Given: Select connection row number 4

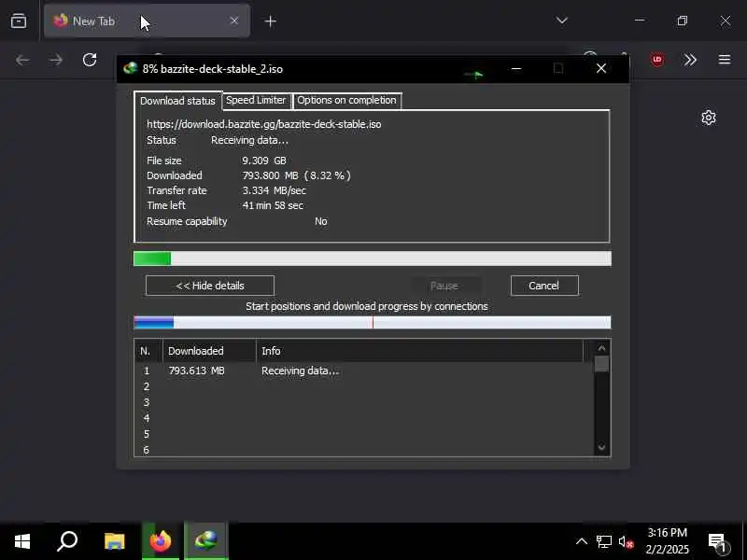Looking at the screenshot, I should pyautogui.click(x=364, y=418).
